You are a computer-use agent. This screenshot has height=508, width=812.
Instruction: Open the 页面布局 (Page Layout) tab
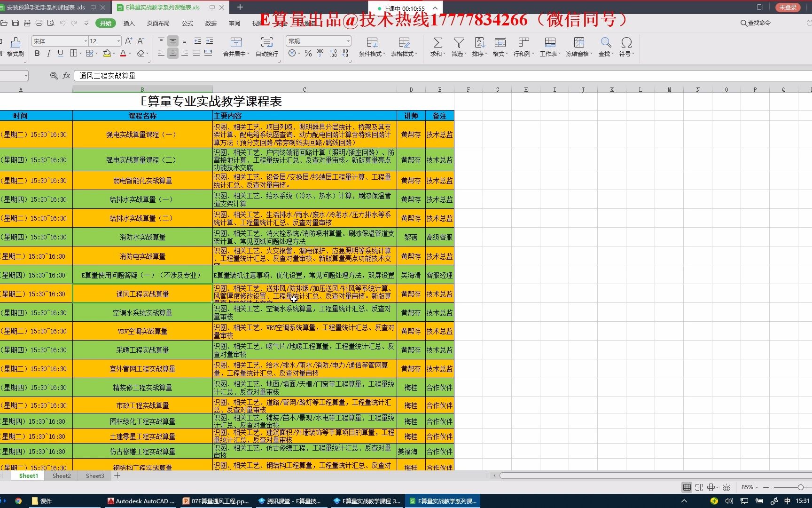tap(158, 23)
